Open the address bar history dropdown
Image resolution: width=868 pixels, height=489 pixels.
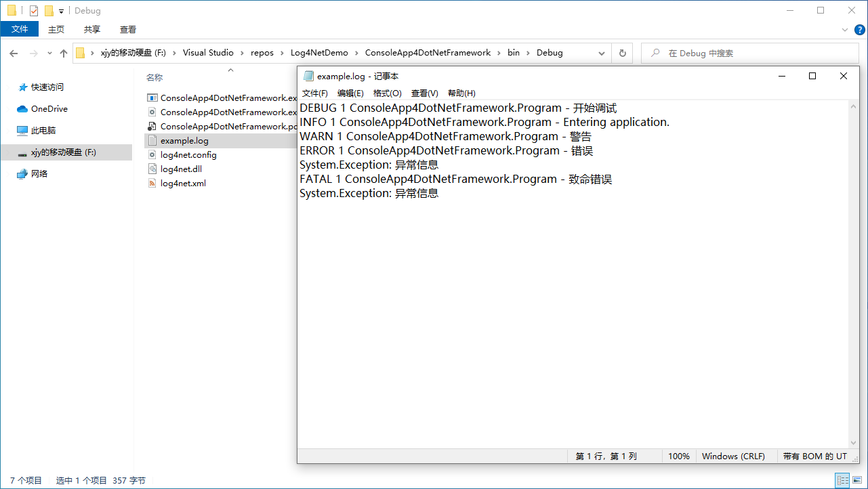pyautogui.click(x=602, y=53)
